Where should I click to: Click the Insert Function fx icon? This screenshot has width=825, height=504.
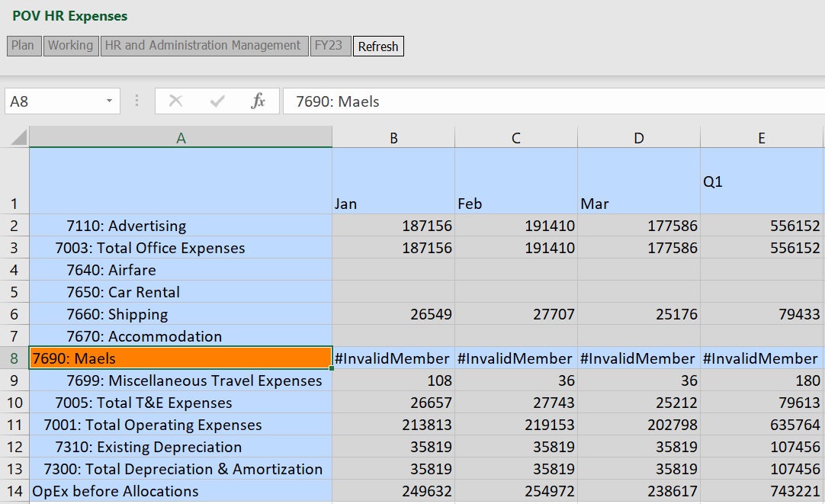coord(258,101)
